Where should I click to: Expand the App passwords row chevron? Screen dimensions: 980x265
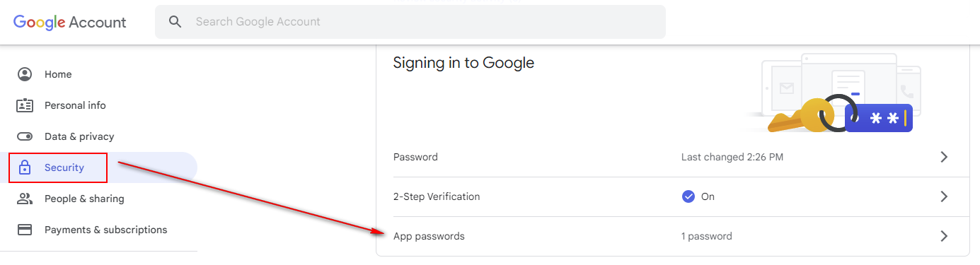pyautogui.click(x=944, y=236)
